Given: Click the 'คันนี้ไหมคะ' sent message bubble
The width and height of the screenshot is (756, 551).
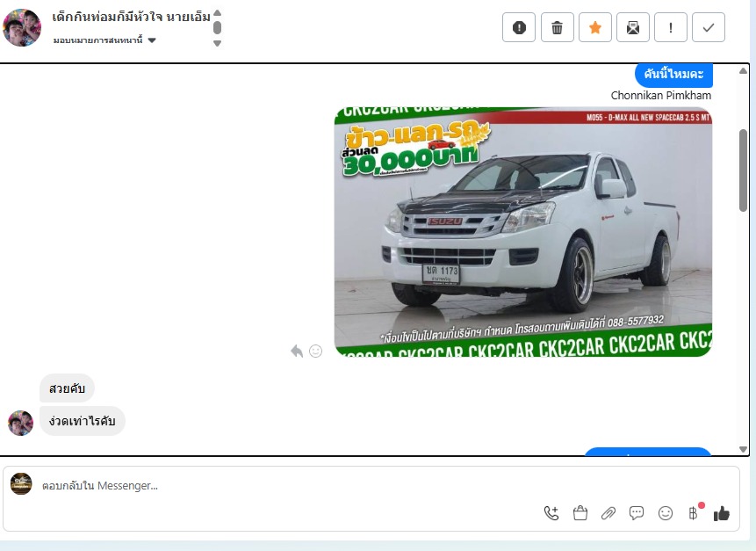Looking at the screenshot, I should 673,75.
